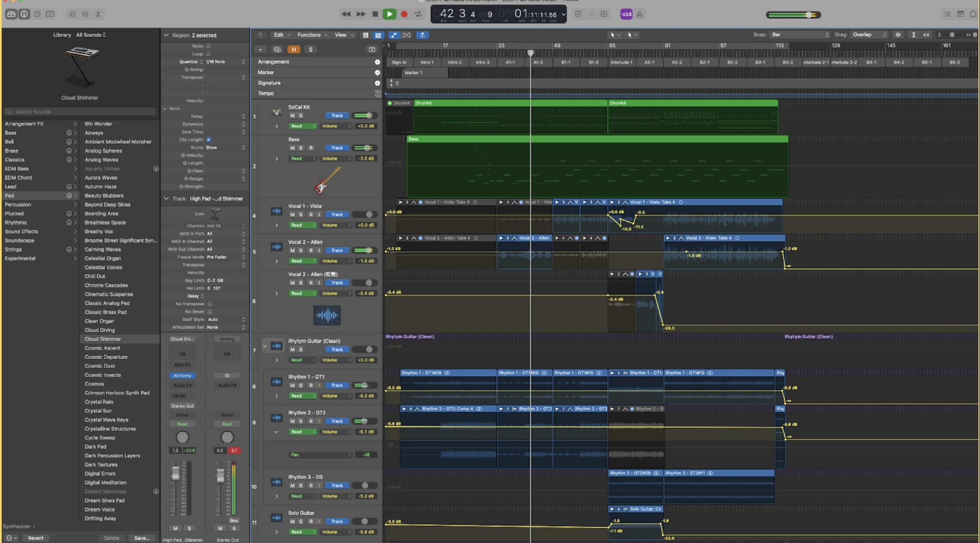980x543 pixels.
Task: Open the List Editors icon at top right
Action: 947,14
